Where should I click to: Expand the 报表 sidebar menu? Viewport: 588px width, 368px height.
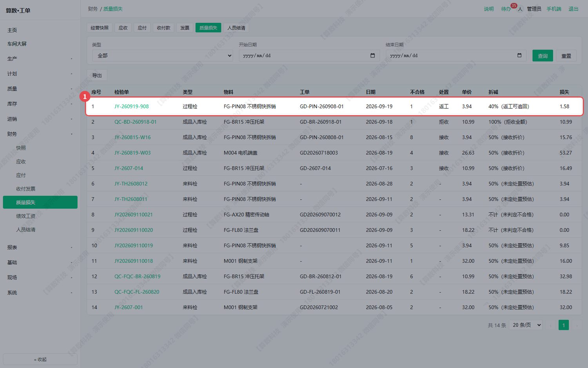[x=40, y=248]
